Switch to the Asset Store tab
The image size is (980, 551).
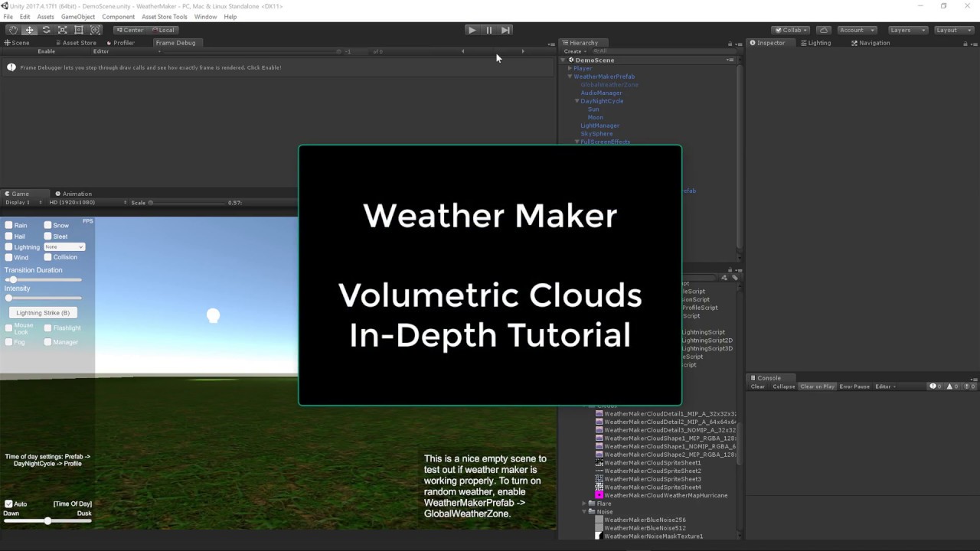pyautogui.click(x=75, y=43)
